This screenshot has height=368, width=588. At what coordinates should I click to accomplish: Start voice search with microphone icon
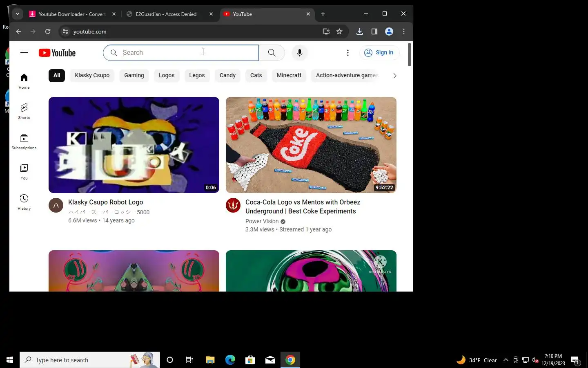pos(300,53)
